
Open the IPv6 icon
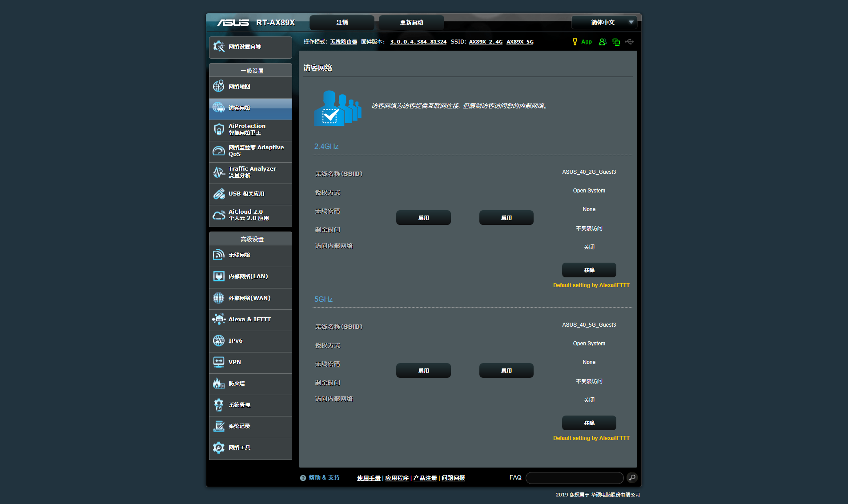219,341
